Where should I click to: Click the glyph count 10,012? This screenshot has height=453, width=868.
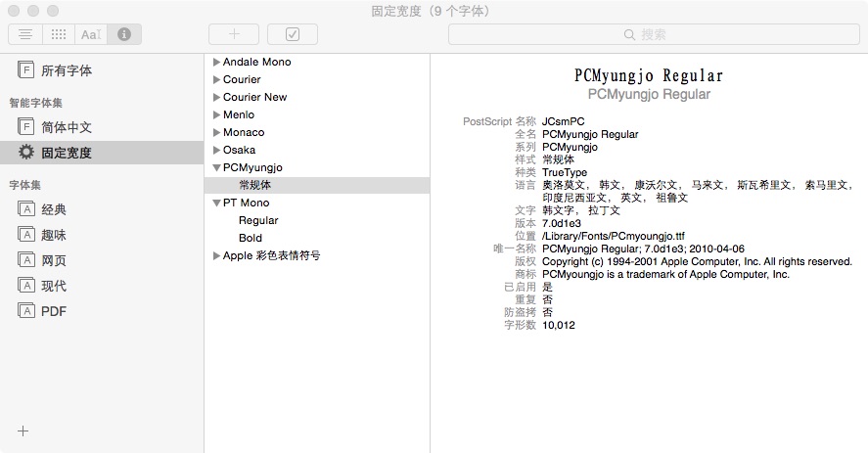pyautogui.click(x=559, y=325)
